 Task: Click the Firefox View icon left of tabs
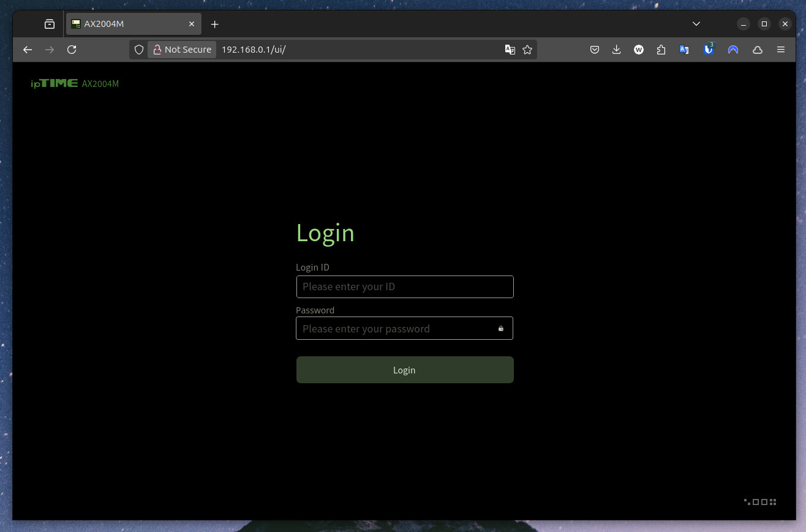tap(50, 24)
